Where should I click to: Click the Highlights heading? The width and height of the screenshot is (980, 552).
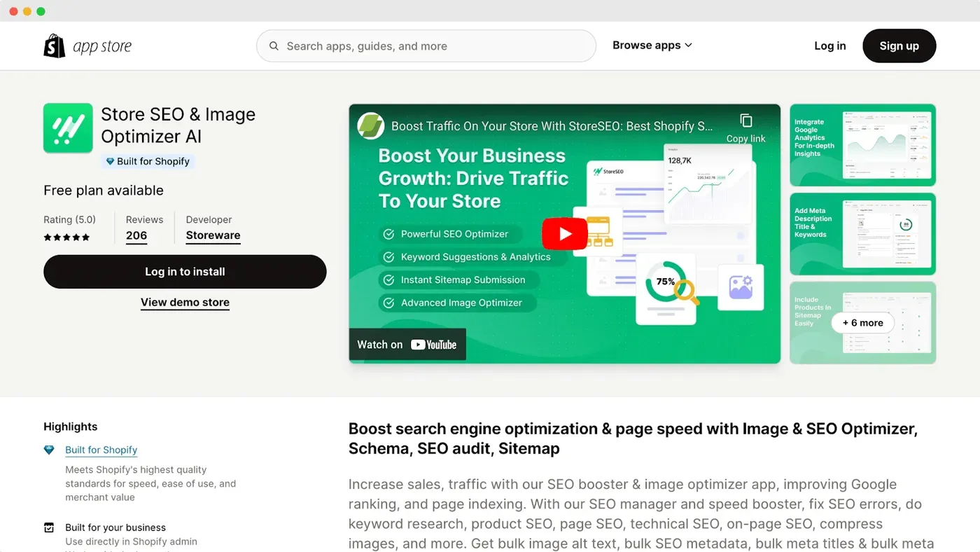click(71, 427)
